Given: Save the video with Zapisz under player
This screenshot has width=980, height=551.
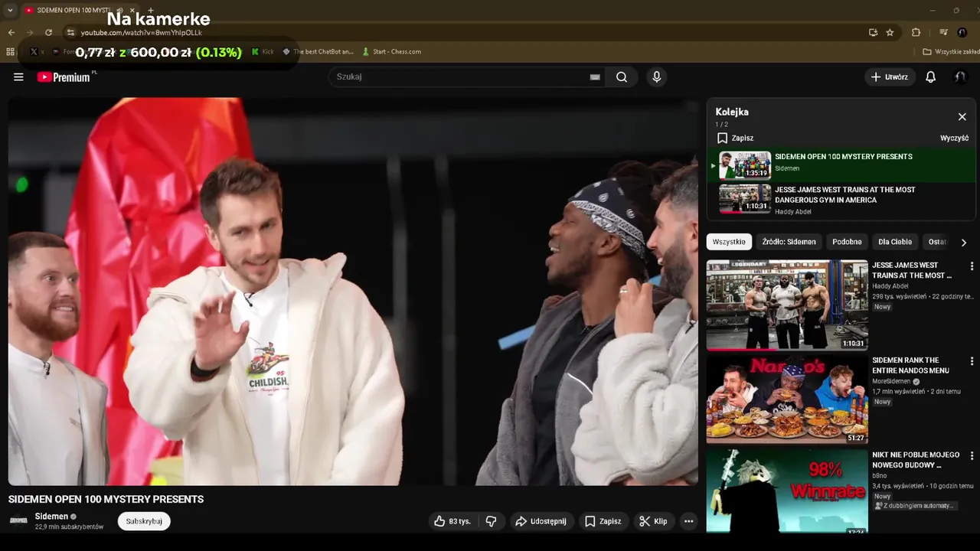Looking at the screenshot, I should tap(603, 521).
